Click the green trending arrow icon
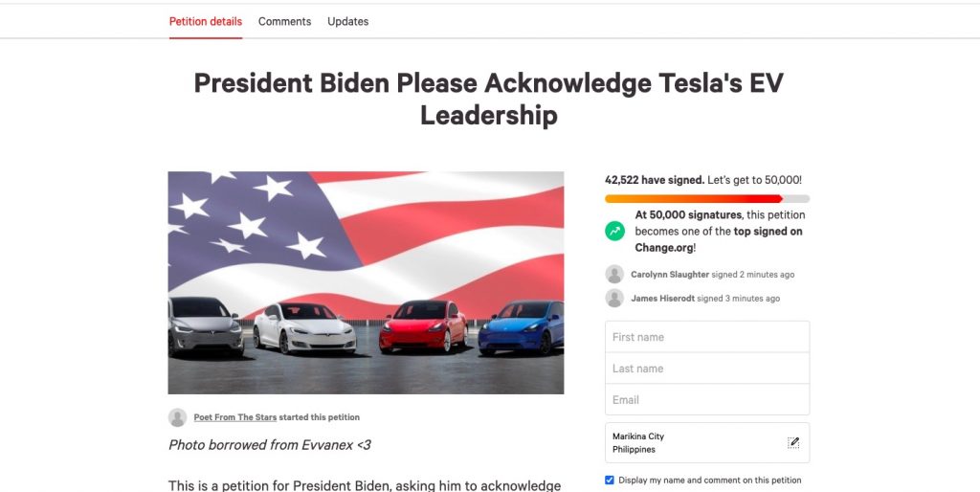 (x=615, y=231)
